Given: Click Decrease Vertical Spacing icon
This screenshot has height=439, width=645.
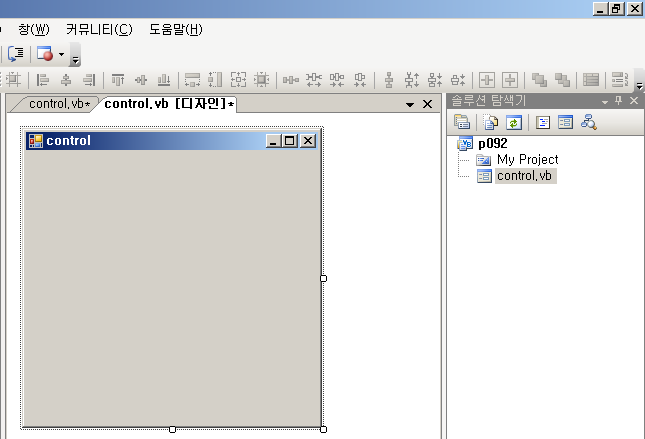Looking at the screenshot, I should click(x=435, y=79).
